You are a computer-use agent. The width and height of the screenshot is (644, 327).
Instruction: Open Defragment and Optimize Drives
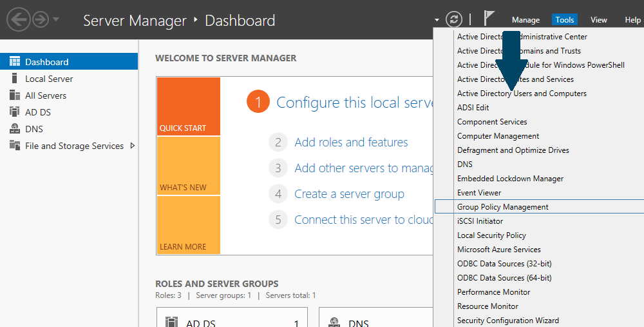(513, 150)
